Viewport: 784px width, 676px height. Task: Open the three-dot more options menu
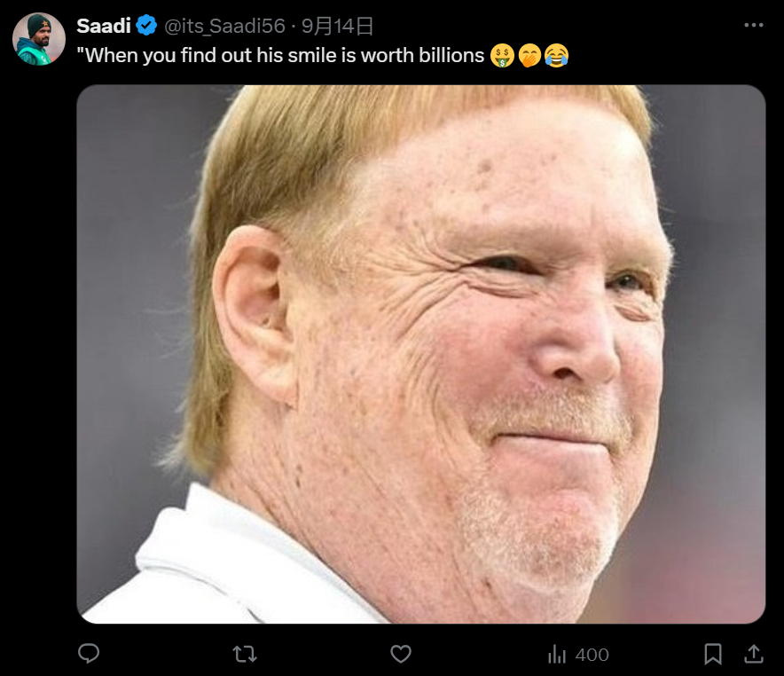pyautogui.click(x=754, y=25)
